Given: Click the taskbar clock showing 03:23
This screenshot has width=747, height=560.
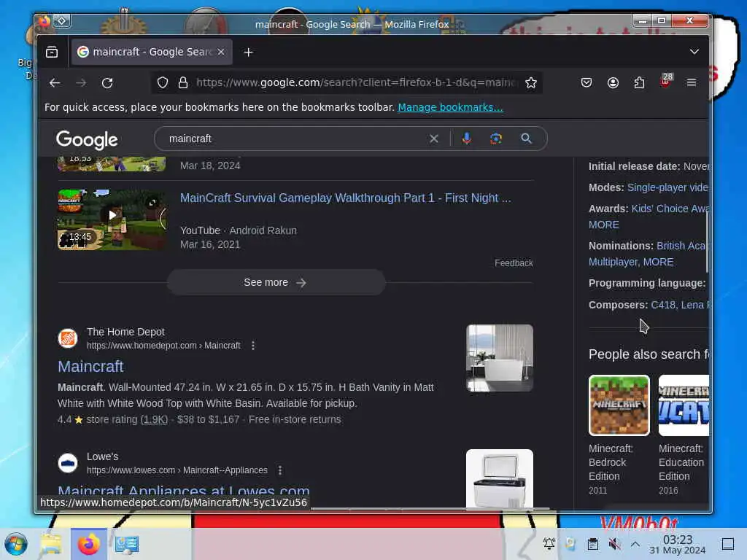Looking at the screenshot, I should pyautogui.click(x=678, y=544).
